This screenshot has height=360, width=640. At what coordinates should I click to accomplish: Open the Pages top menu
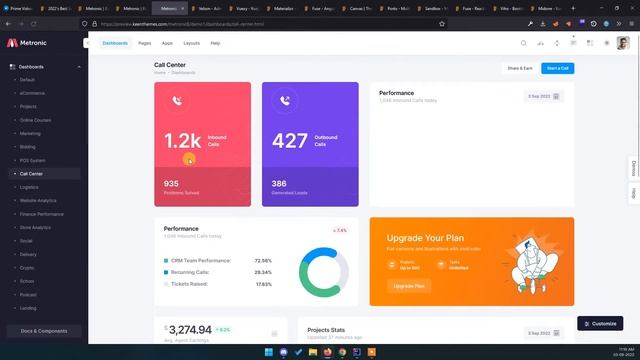coord(144,43)
